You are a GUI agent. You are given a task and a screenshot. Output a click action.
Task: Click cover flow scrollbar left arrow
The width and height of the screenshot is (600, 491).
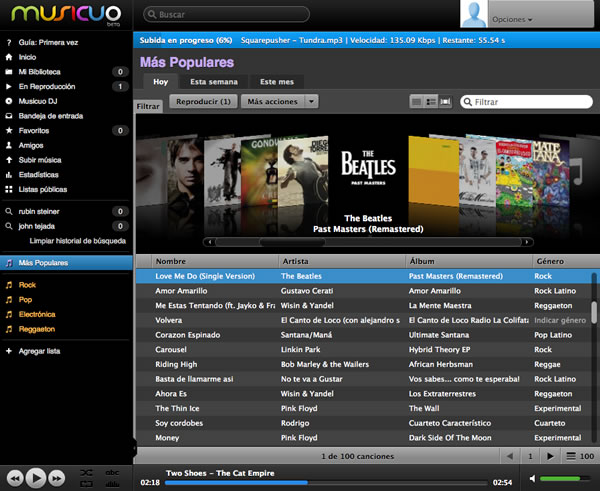click(209, 242)
